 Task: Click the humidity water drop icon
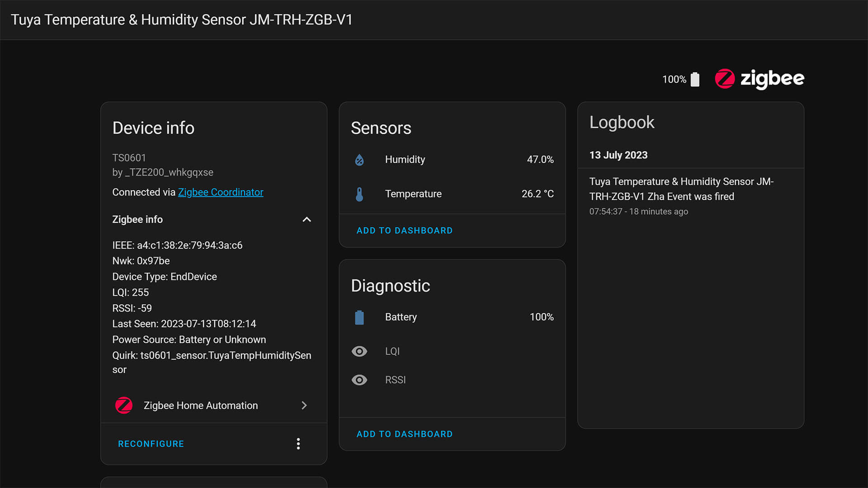pyautogui.click(x=359, y=160)
